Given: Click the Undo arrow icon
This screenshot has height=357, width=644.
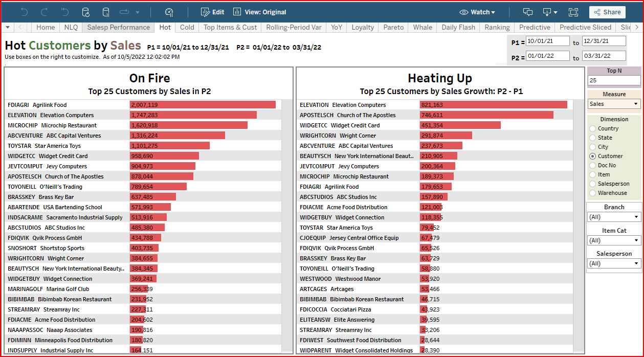Looking at the screenshot, I should [25, 12].
